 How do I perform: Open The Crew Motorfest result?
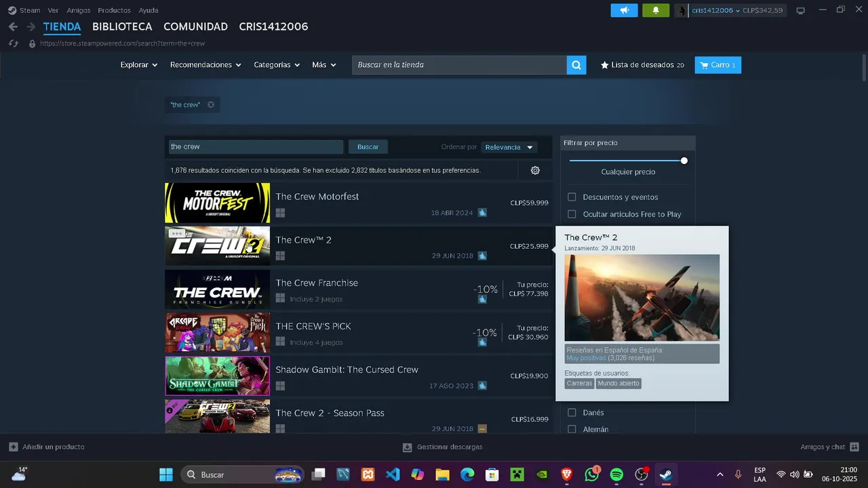358,203
